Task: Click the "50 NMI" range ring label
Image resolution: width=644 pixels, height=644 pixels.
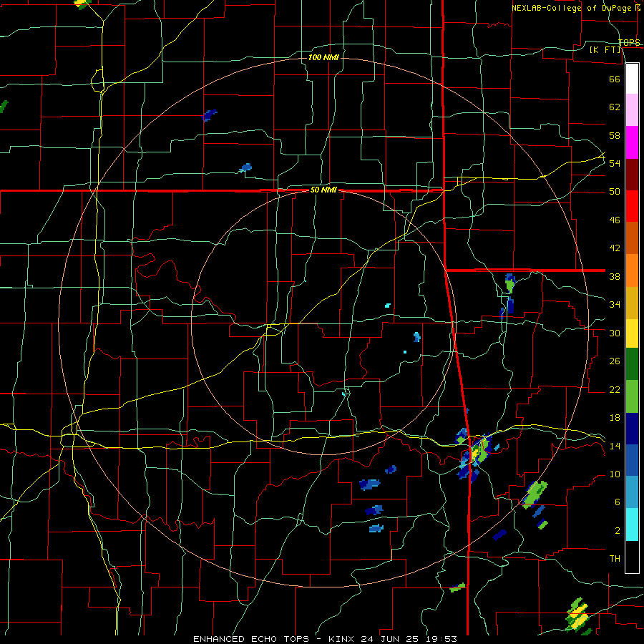Action: pyautogui.click(x=323, y=190)
